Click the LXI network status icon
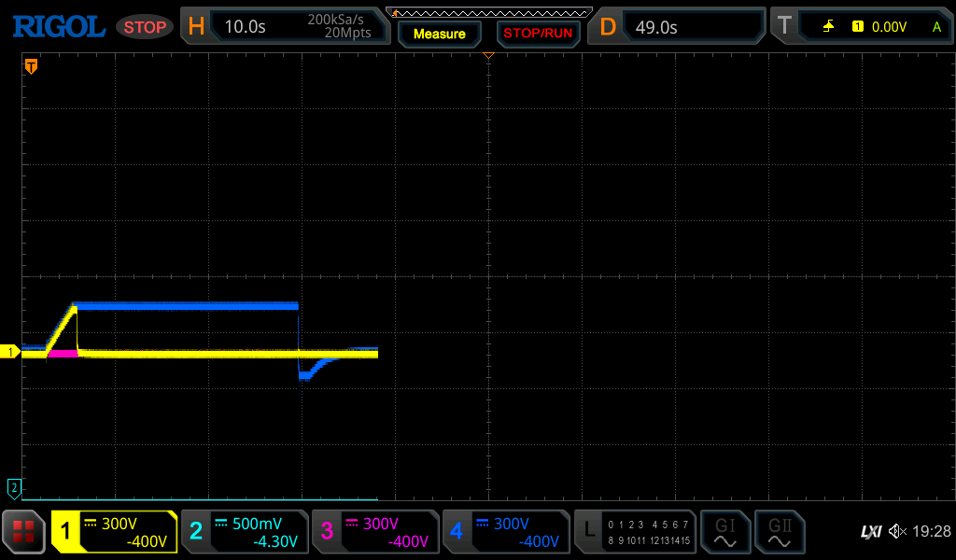Viewport: 956px width, 560px height. tap(870, 532)
